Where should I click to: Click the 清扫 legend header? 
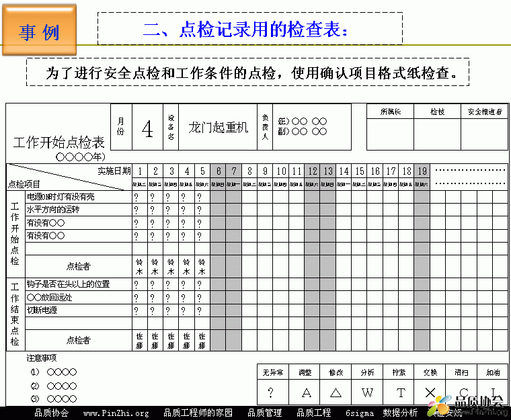461,372
